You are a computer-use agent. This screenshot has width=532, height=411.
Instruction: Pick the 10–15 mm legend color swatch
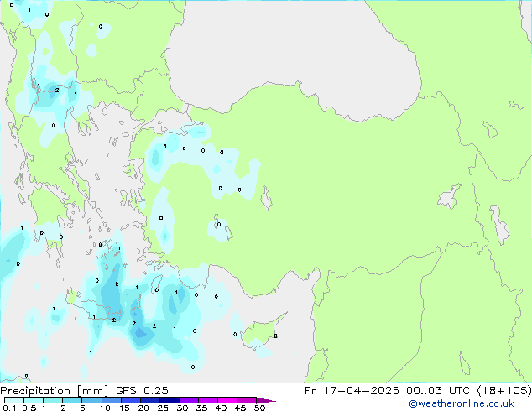112,400
